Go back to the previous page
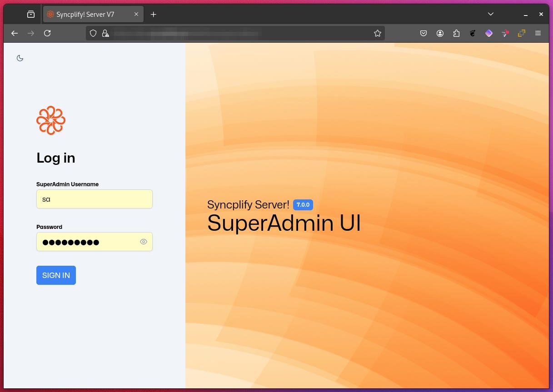 (15, 33)
